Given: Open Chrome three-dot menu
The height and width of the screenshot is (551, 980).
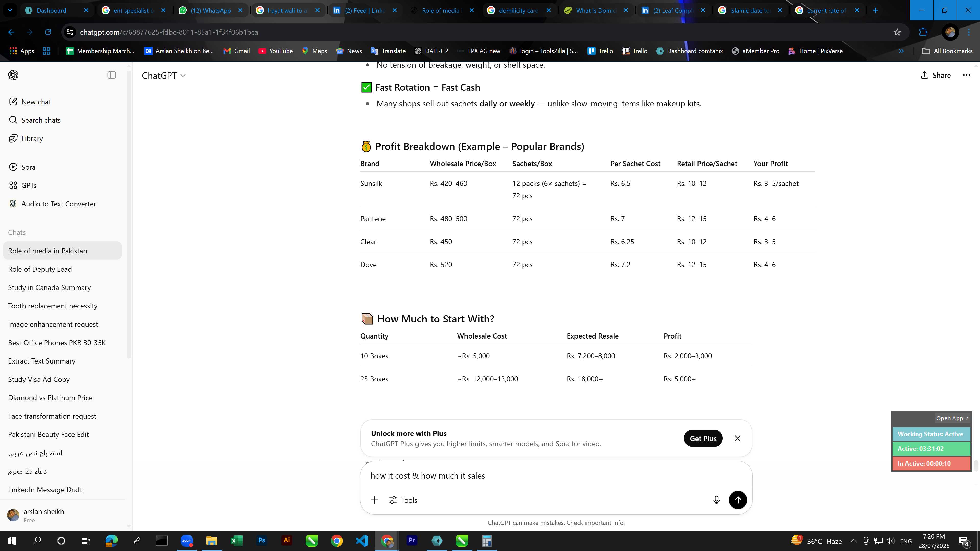Looking at the screenshot, I should [x=969, y=32].
